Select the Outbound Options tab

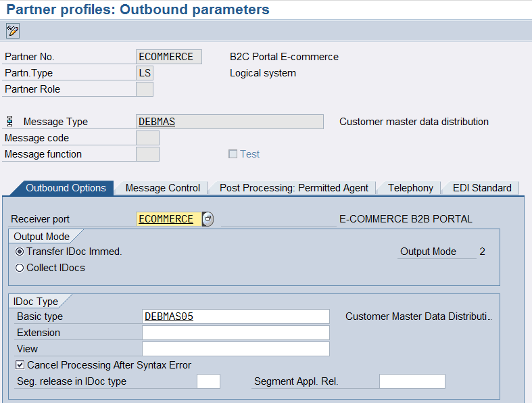click(x=66, y=188)
